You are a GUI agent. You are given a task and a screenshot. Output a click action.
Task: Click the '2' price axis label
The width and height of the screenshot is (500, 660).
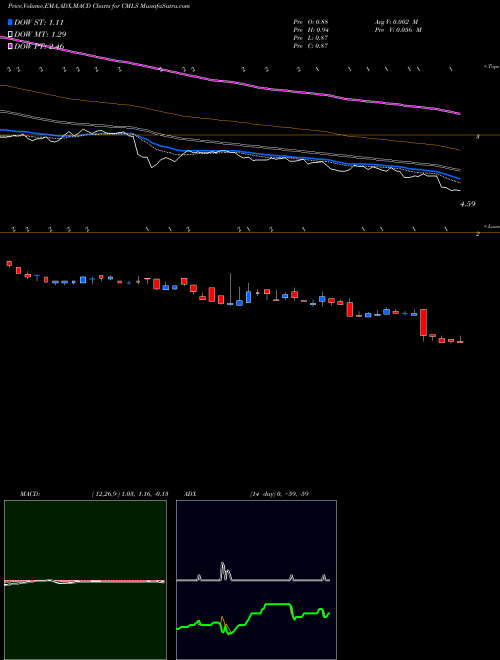coord(478,234)
